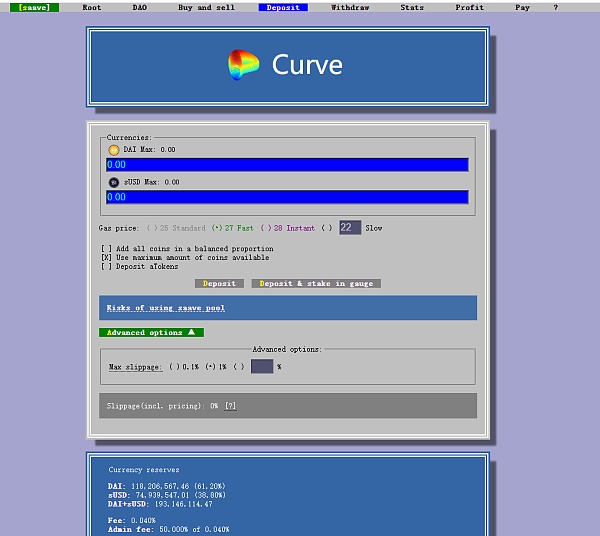The height and width of the screenshot is (536, 600).
Task: Select the custom max slippage radio
Action: tap(239, 367)
